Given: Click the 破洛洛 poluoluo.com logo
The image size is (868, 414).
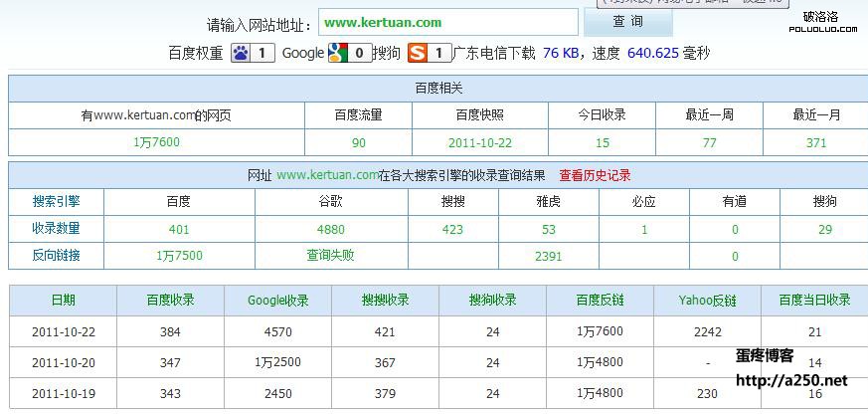Looking at the screenshot, I should click(821, 21).
